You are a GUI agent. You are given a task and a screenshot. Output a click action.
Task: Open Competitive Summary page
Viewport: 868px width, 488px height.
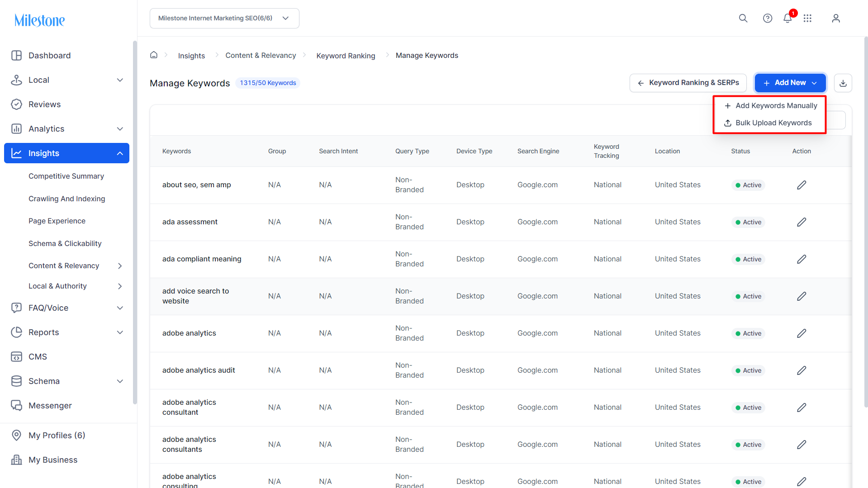pos(66,176)
